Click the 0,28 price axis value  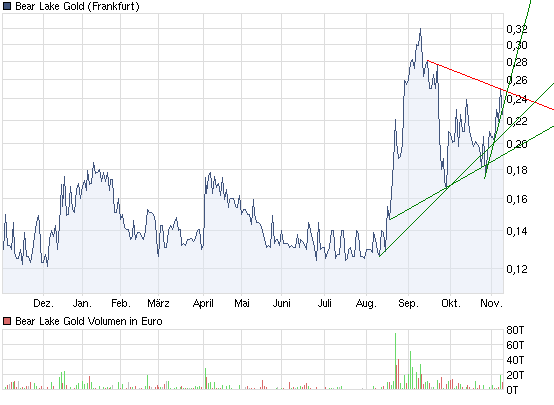click(x=517, y=62)
